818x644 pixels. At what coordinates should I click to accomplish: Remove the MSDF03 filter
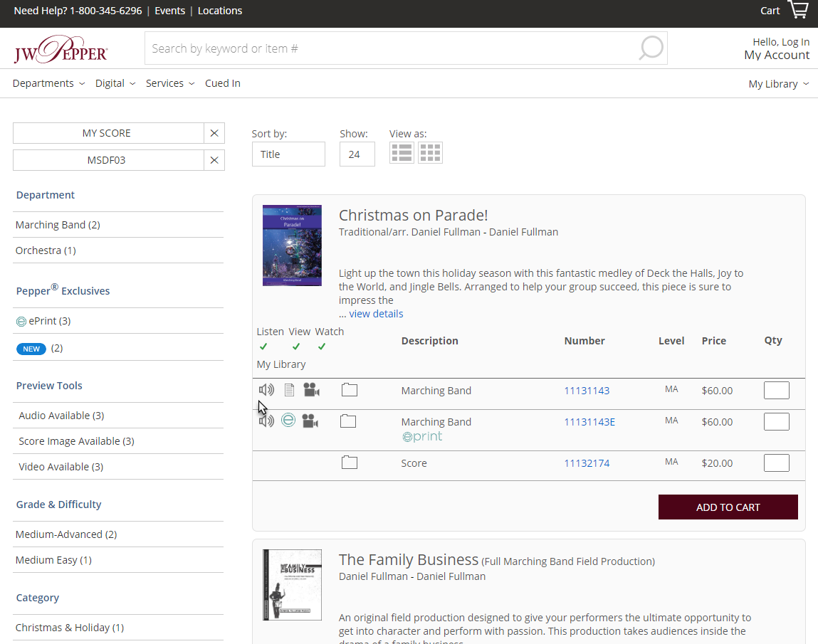tap(214, 160)
